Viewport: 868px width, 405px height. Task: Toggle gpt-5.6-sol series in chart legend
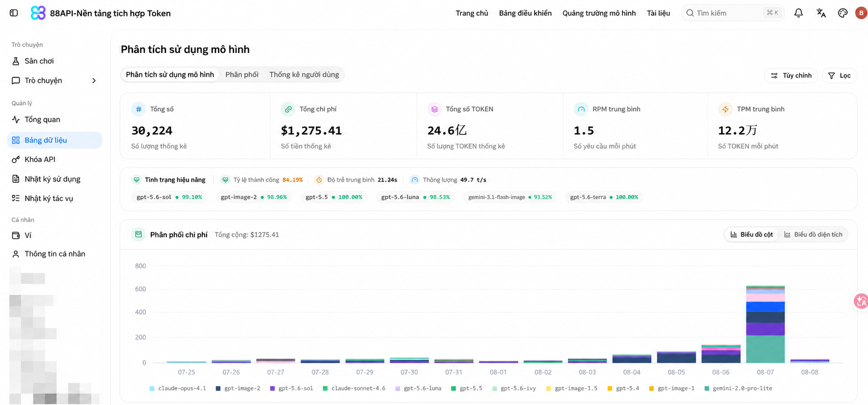coord(291,388)
